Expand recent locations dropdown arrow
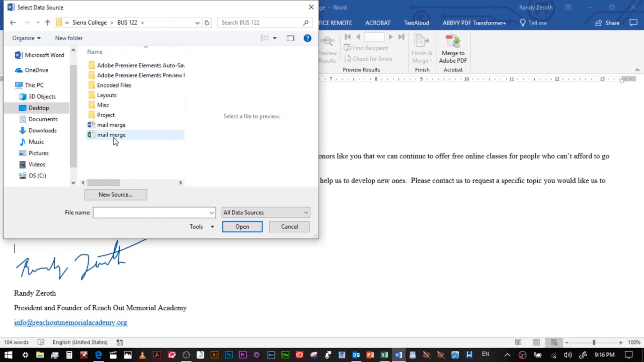The height and width of the screenshot is (362, 644). pos(38,22)
